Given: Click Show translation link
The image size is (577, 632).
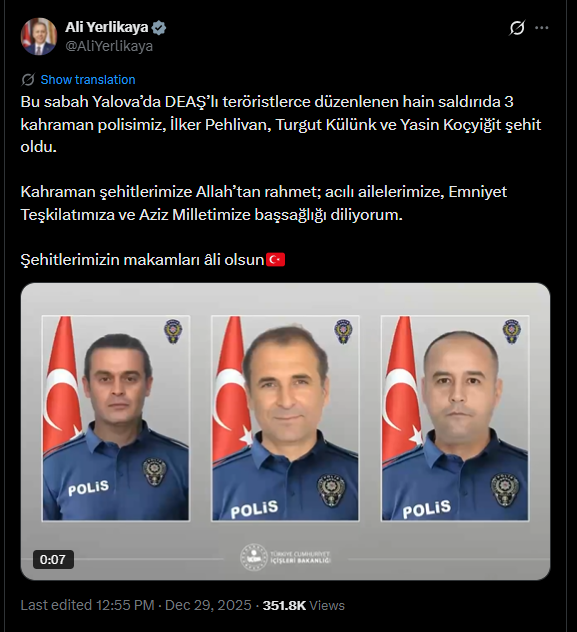Looking at the screenshot, I should pyautogui.click(x=88, y=80).
